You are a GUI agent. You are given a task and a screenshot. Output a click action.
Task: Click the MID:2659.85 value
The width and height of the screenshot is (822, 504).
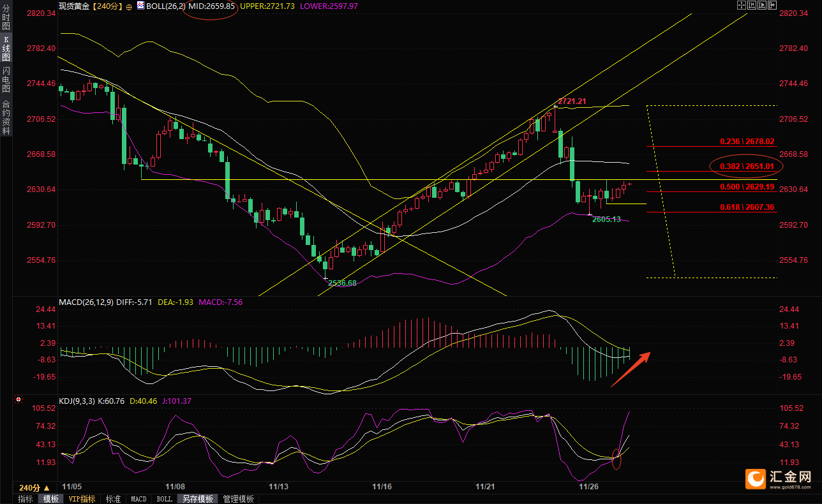click(x=212, y=6)
